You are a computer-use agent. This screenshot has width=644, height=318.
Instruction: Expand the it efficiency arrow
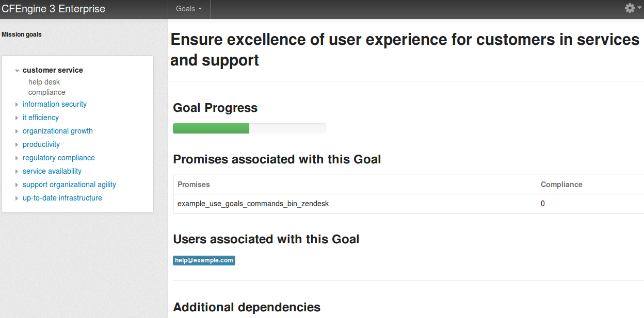pyautogui.click(x=17, y=118)
